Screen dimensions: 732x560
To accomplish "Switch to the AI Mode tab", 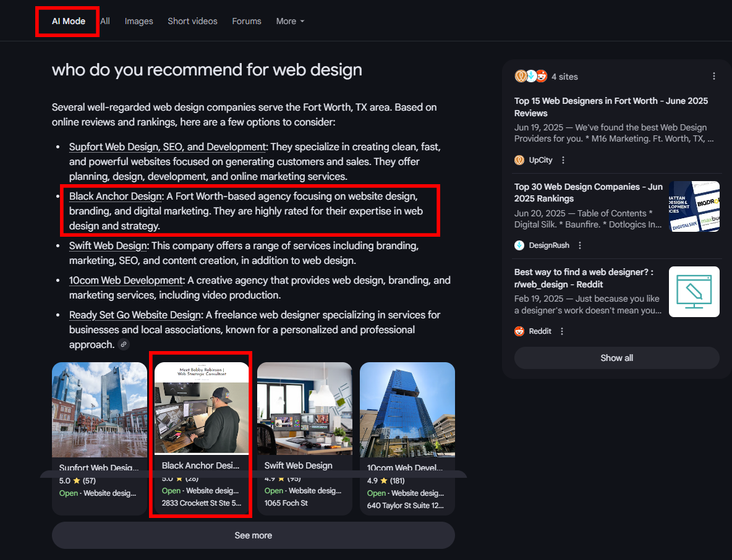I will click(68, 21).
